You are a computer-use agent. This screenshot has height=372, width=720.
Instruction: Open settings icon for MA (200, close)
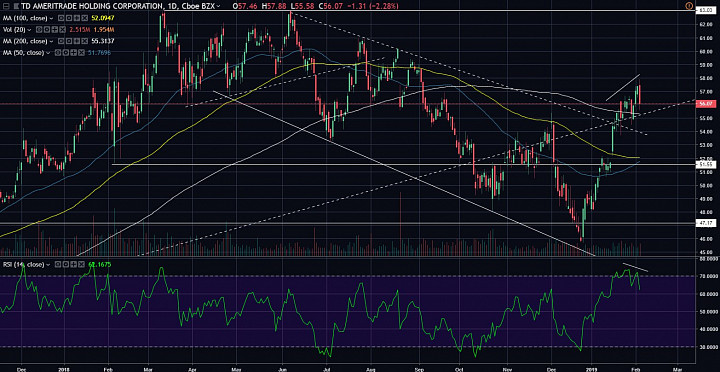[x=69, y=41]
